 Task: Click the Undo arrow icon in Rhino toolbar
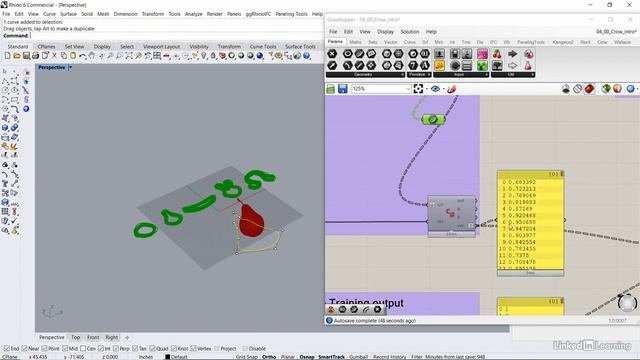click(x=82, y=56)
